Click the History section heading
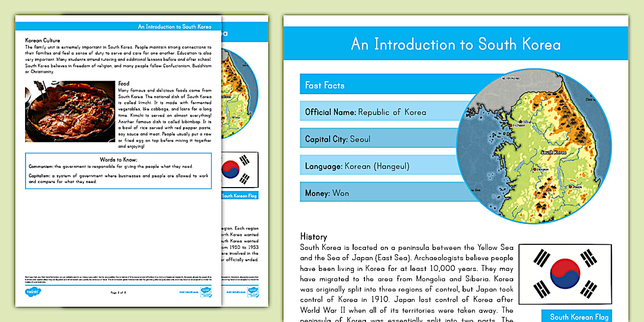Image resolution: width=644 pixels, height=322 pixels. click(x=313, y=237)
